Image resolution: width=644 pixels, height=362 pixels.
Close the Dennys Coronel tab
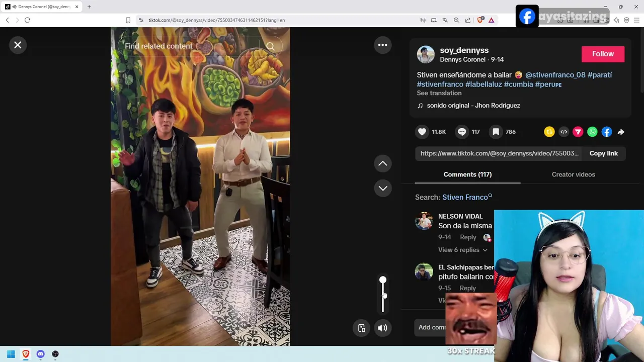[x=76, y=7]
